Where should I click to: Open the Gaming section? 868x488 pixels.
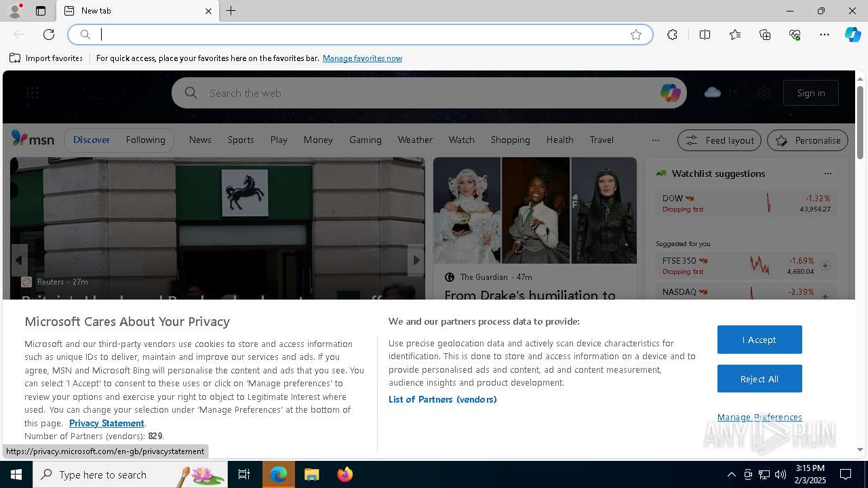click(366, 140)
